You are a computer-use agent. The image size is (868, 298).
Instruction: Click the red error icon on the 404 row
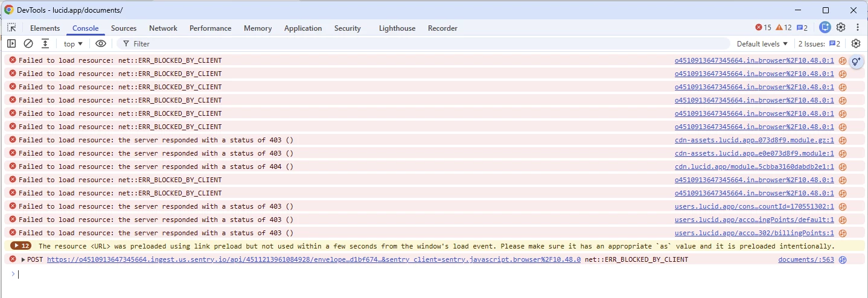pyautogui.click(x=13, y=166)
